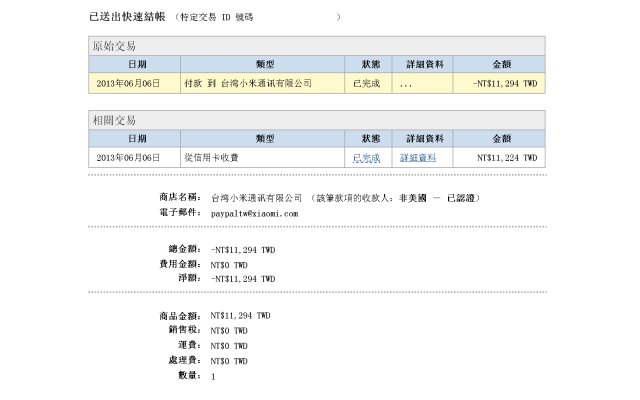Select the 費用金額 value NT$0 TWD
The width and height of the screenshot is (640, 400).
click(x=229, y=265)
